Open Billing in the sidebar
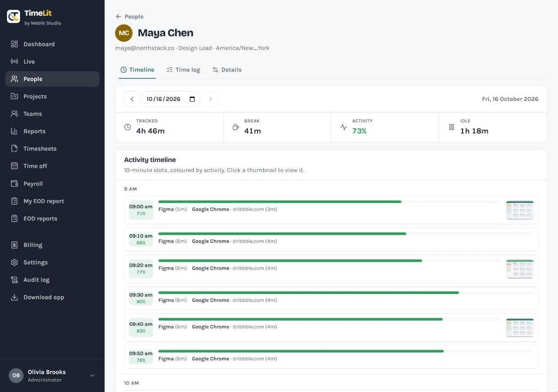 (52, 245)
